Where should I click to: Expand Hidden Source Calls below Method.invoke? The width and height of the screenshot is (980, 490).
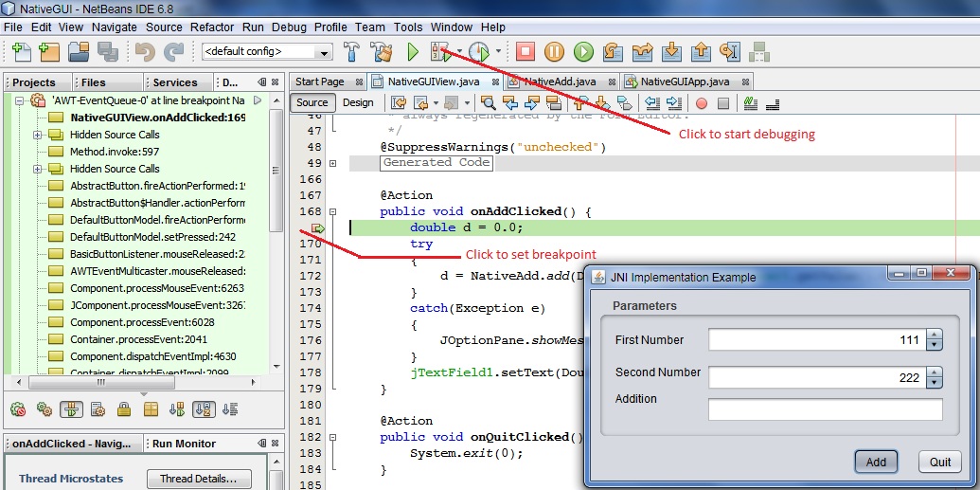pos(38,169)
